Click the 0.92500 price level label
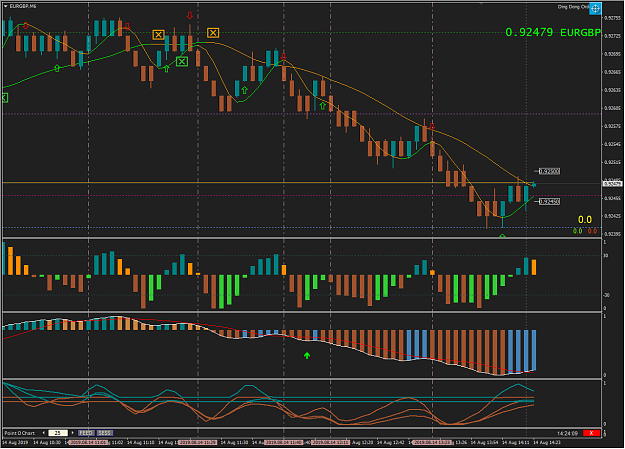 pos(550,171)
